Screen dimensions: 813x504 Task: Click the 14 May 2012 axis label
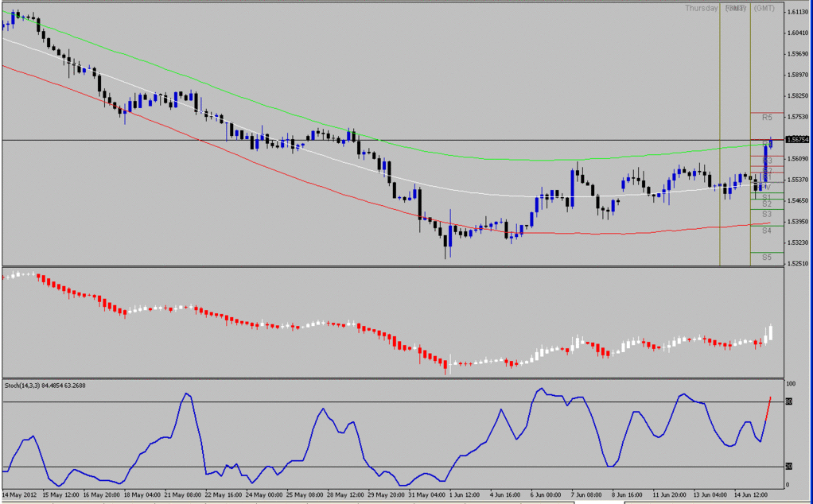tap(19, 493)
